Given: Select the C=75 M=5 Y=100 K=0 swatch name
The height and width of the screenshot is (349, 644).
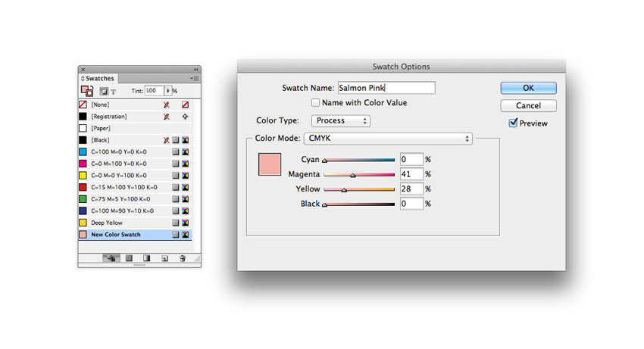Looking at the screenshot, I should (x=120, y=199).
